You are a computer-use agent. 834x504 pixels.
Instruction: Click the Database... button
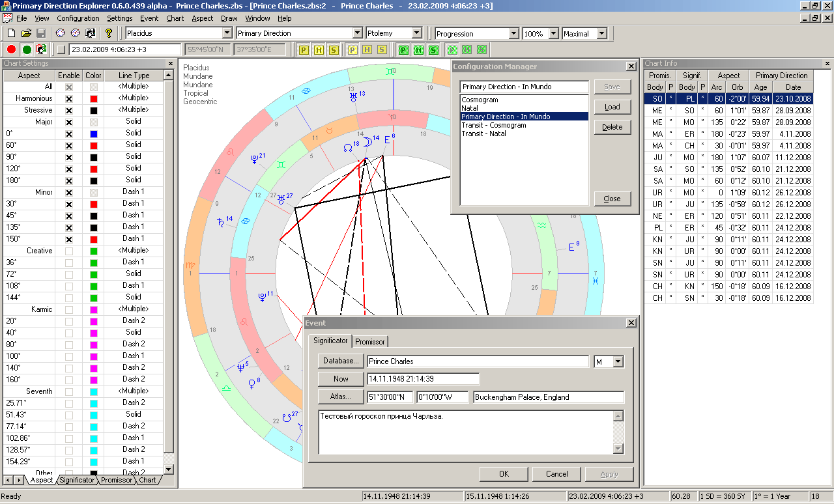(341, 361)
